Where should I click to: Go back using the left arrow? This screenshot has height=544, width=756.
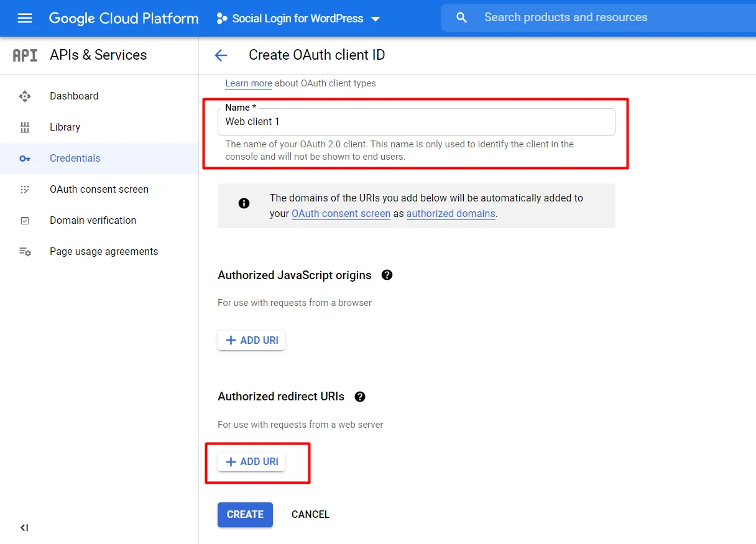(x=221, y=55)
